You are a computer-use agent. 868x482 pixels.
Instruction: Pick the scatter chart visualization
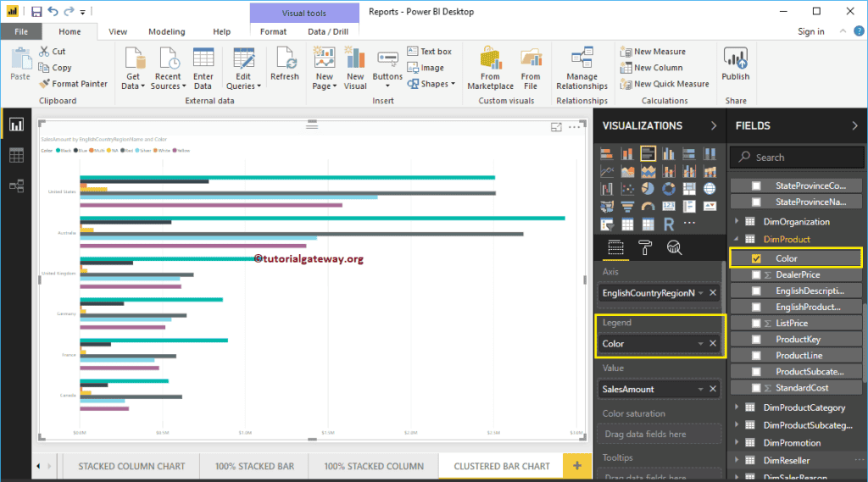(627, 189)
